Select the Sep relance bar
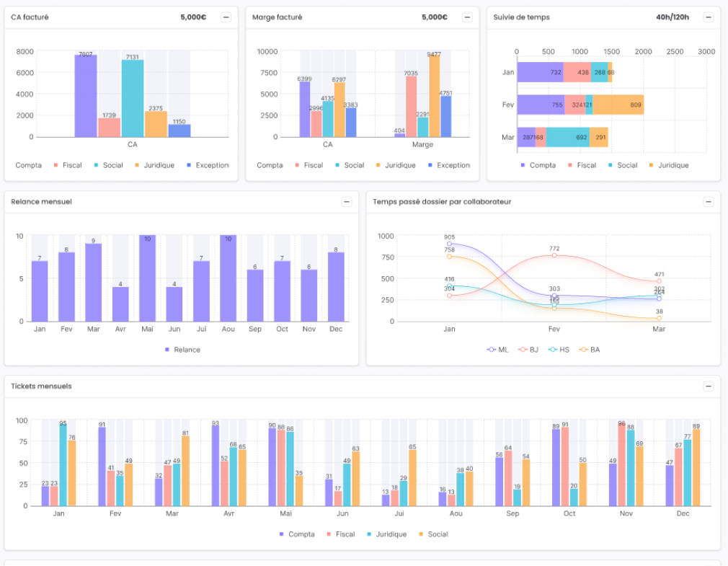This screenshot has width=728, height=566. tap(255, 296)
